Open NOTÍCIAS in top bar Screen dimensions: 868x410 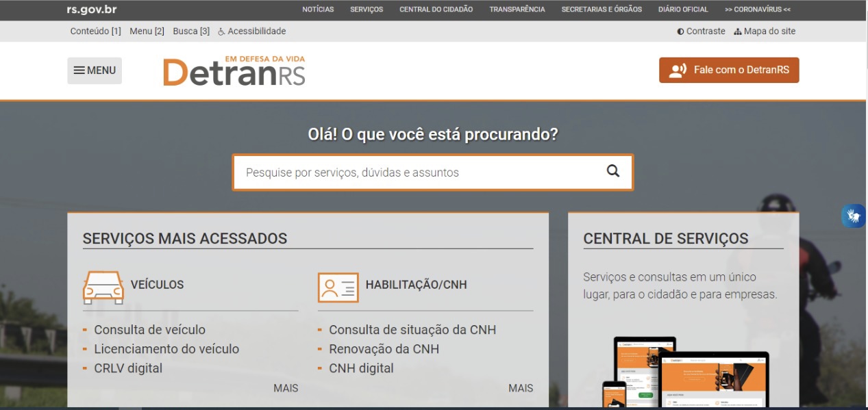pyautogui.click(x=318, y=10)
